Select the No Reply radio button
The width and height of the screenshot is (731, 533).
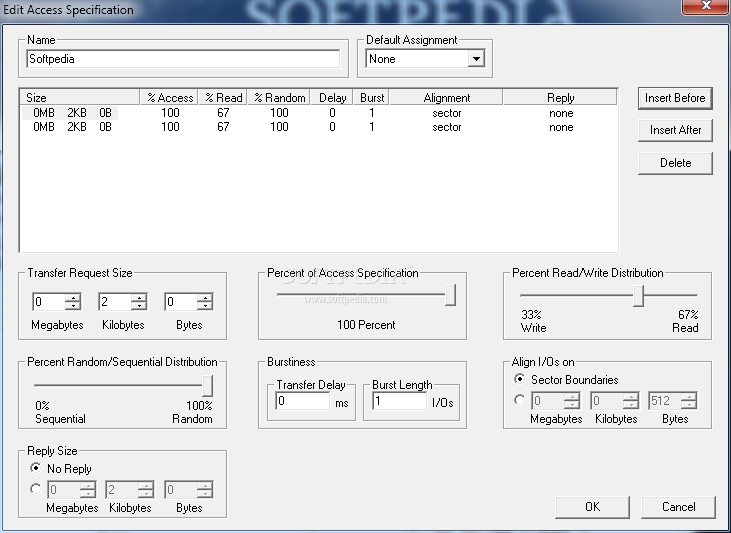click(x=35, y=468)
